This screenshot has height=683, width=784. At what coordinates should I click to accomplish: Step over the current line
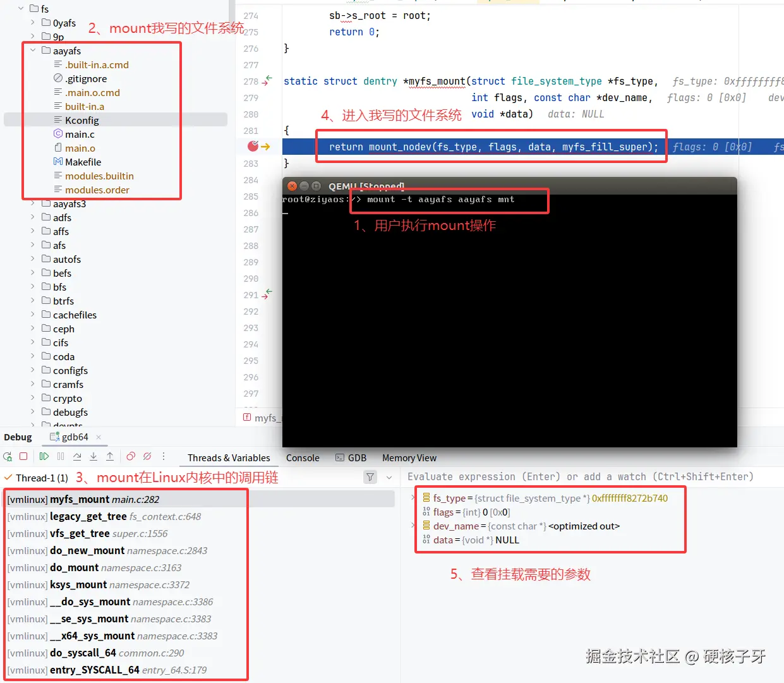77,456
